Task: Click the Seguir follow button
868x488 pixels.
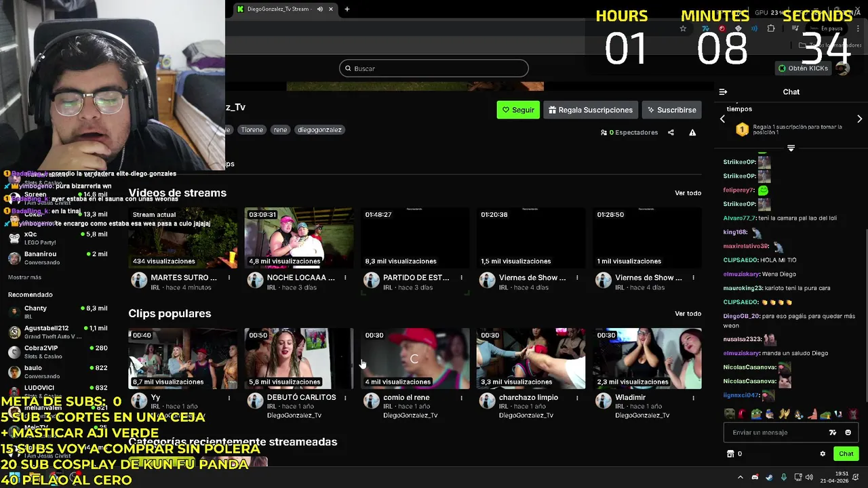Action: pos(518,110)
